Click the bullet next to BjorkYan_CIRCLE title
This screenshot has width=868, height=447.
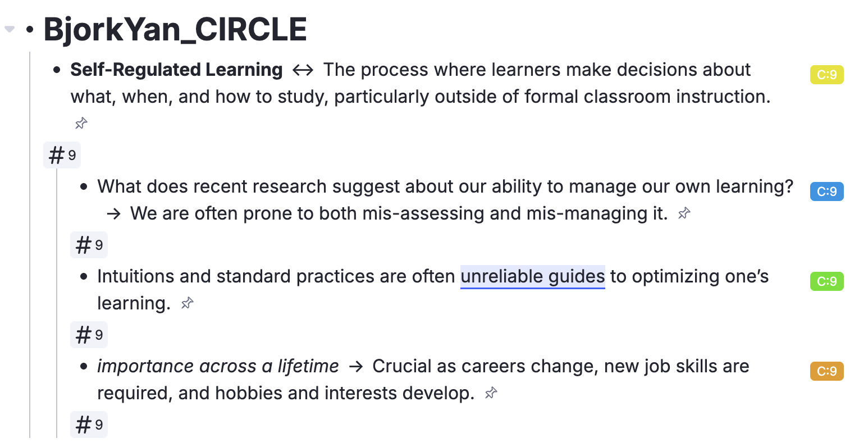(x=30, y=29)
